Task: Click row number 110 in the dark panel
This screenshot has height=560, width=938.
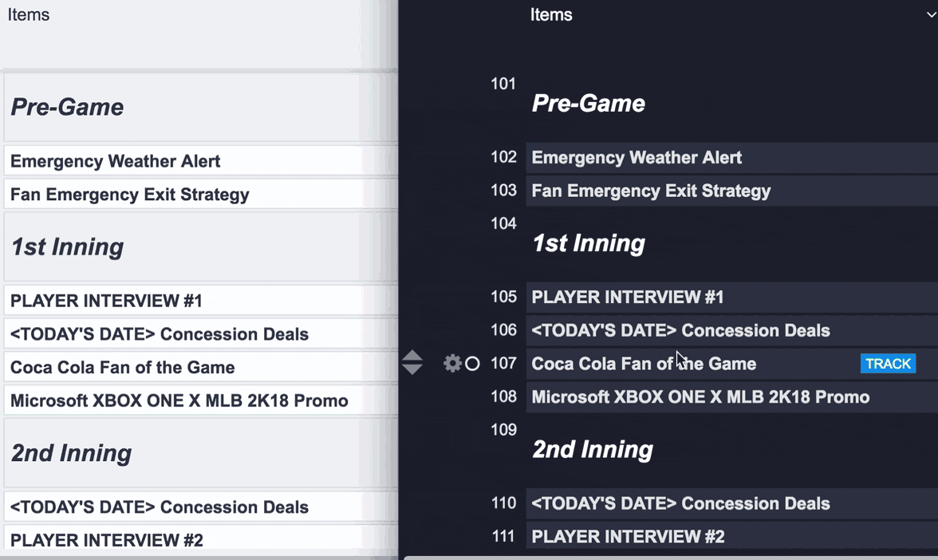Action: 503,503
